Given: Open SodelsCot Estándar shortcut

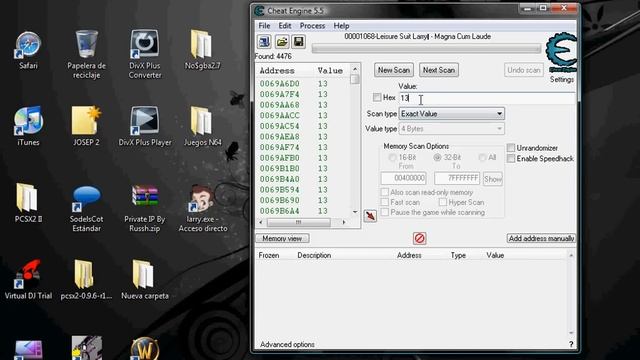Looking at the screenshot, I should [x=86, y=208].
